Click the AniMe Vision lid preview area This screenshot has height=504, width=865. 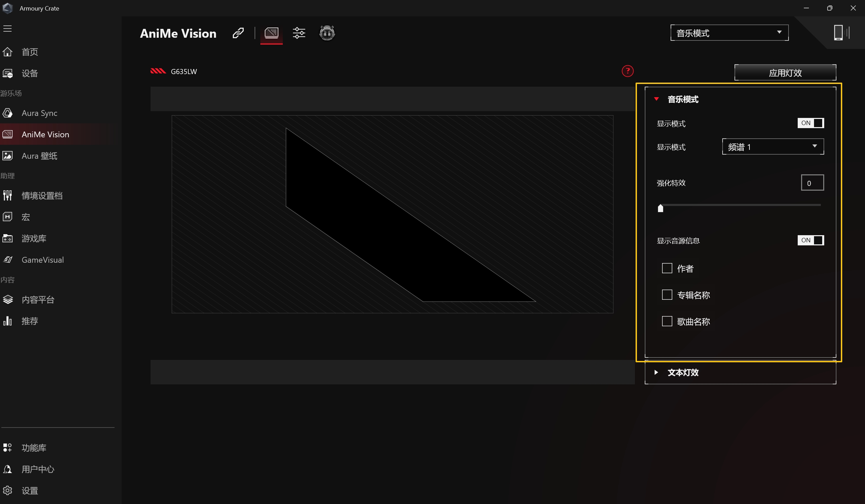(392, 214)
